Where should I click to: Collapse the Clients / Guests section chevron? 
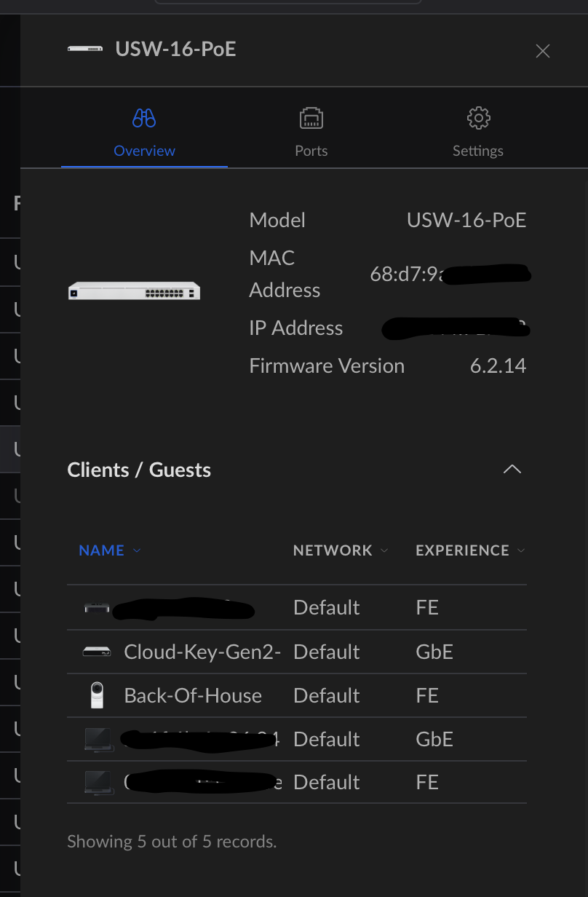click(x=512, y=469)
